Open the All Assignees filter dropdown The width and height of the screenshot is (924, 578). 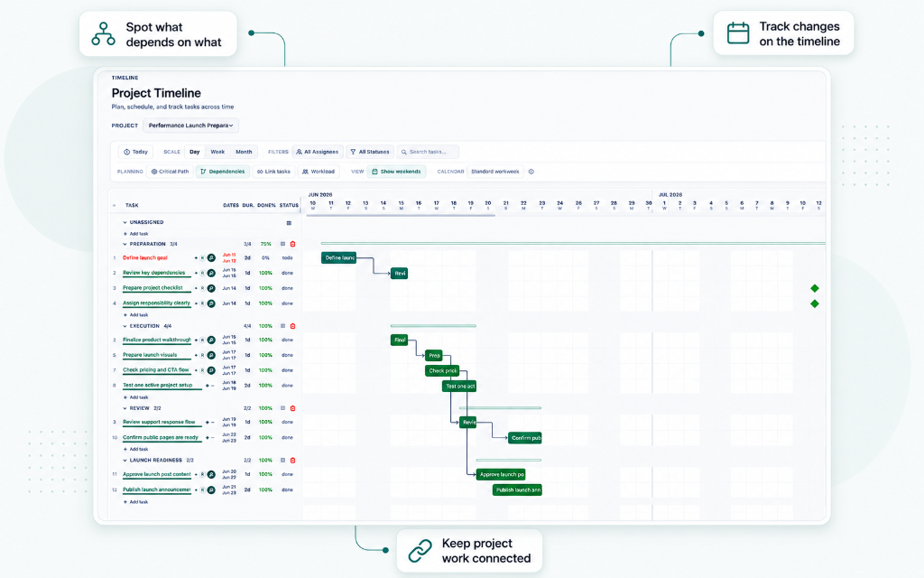point(317,152)
